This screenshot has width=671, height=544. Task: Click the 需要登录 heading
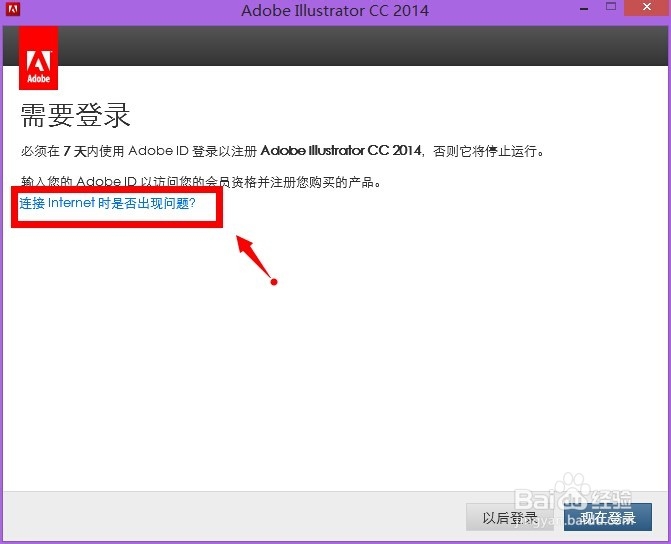(75, 115)
